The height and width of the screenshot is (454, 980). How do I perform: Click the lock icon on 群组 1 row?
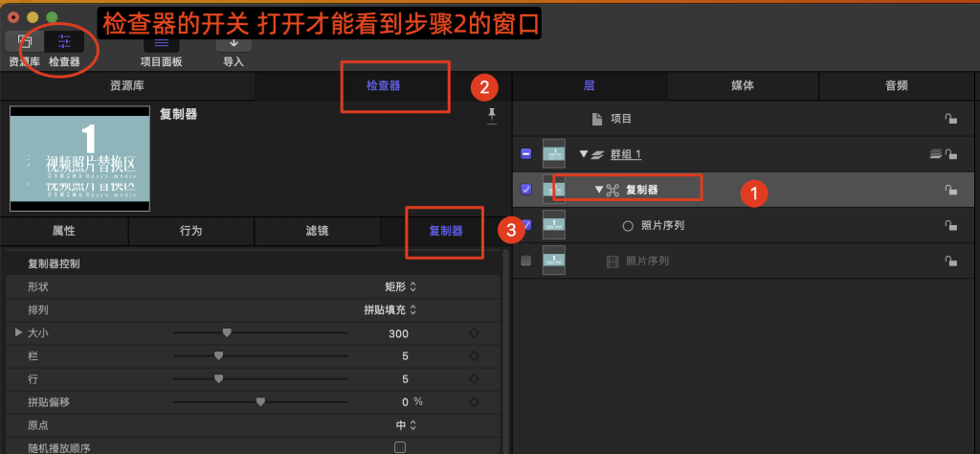tap(950, 154)
